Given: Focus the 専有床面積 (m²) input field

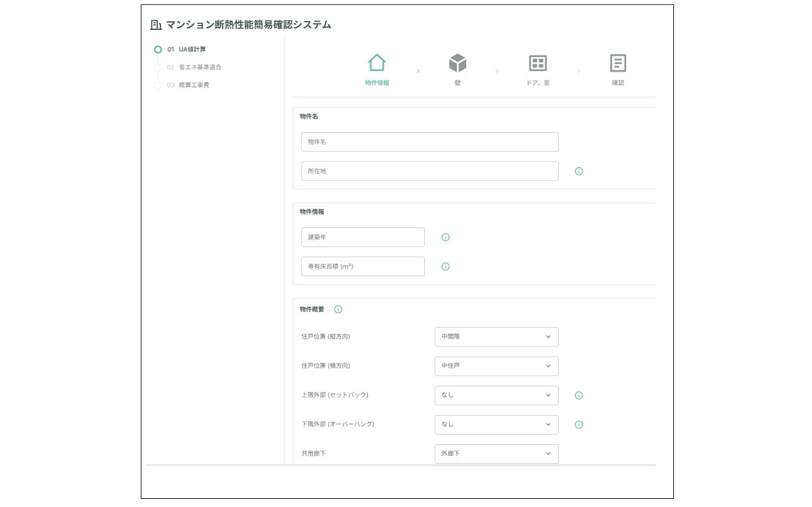Looking at the screenshot, I should point(363,267).
